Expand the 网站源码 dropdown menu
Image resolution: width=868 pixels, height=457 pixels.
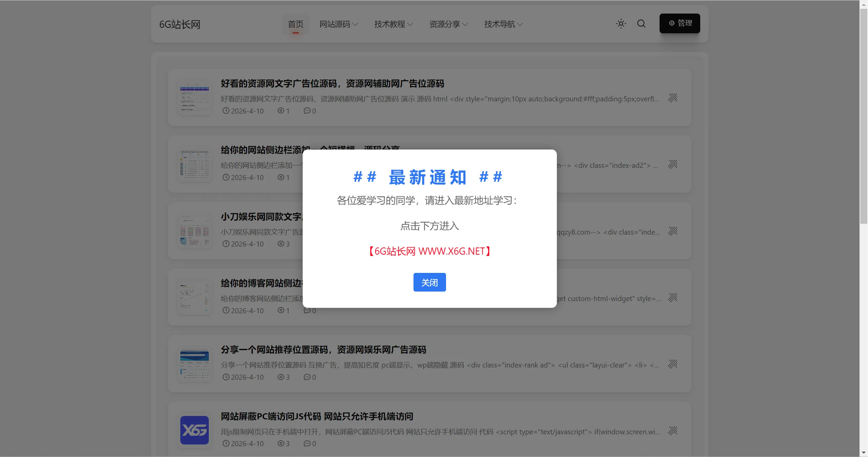click(x=339, y=24)
